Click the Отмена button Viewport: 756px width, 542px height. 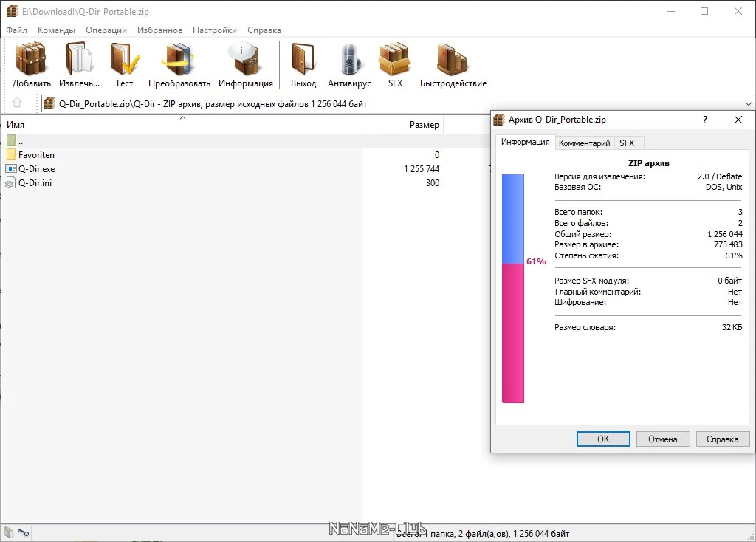pos(662,439)
